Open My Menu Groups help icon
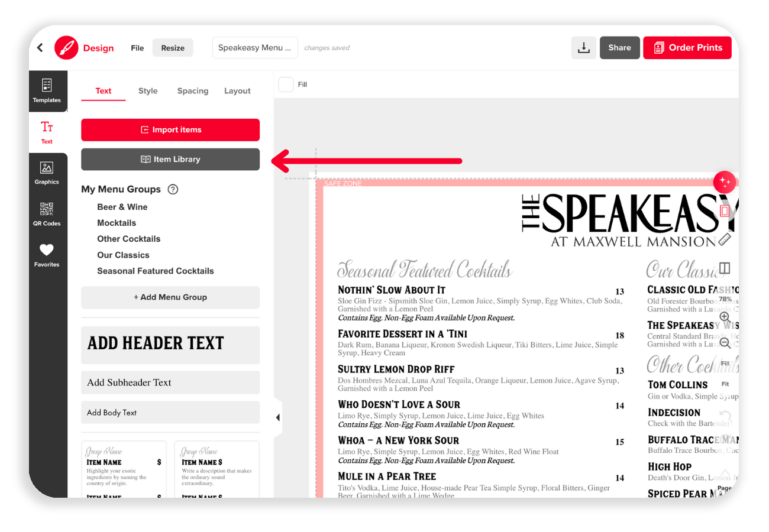Screen dimensions: 769x532 click(173, 190)
